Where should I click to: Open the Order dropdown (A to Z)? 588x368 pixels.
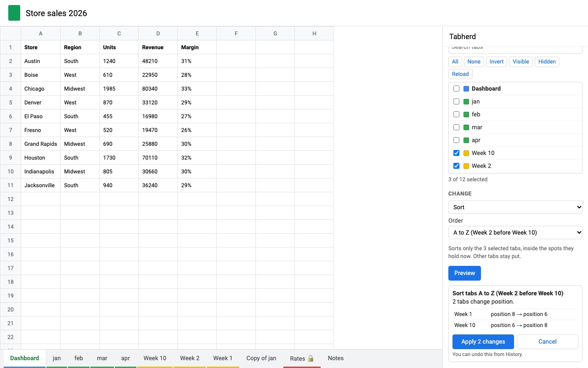[515, 232]
